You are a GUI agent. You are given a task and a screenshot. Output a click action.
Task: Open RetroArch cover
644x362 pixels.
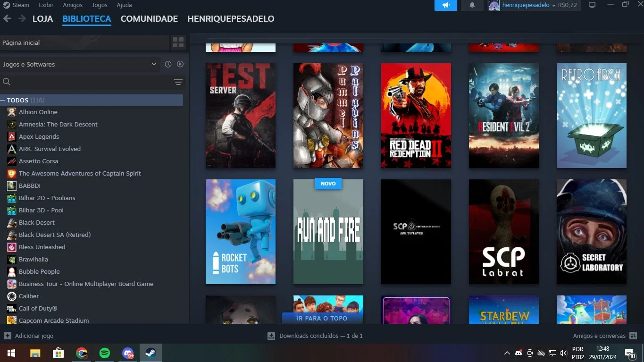(592, 116)
